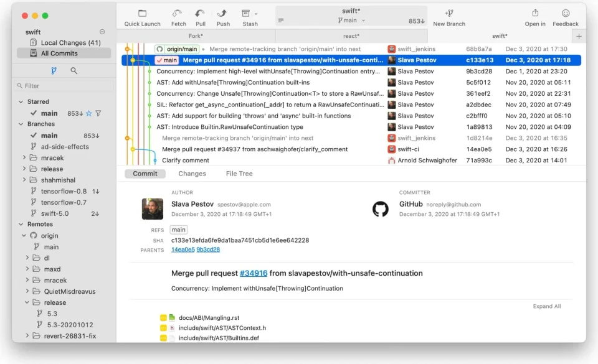
Task: Click the Fetch toolbar icon
Action: click(177, 14)
